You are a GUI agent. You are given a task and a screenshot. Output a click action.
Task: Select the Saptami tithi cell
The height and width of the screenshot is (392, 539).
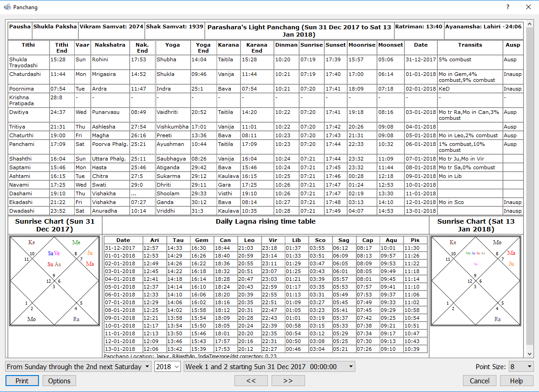coord(28,167)
